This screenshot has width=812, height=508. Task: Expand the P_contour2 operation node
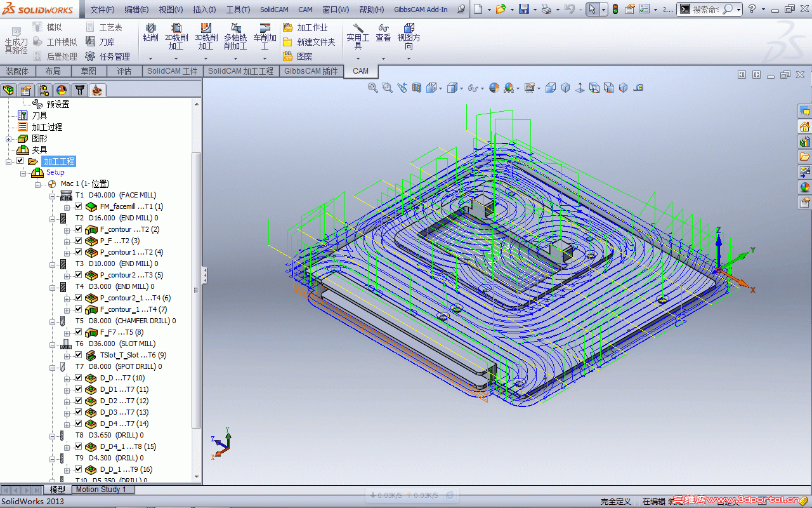[x=67, y=276]
